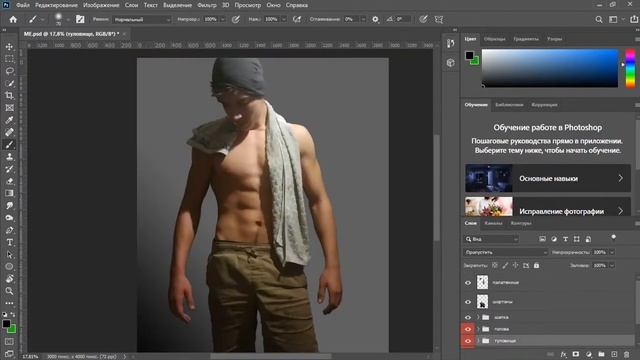Click the hue spectrum slider
The width and height of the screenshot is (640, 360).
[x=630, y=68]
